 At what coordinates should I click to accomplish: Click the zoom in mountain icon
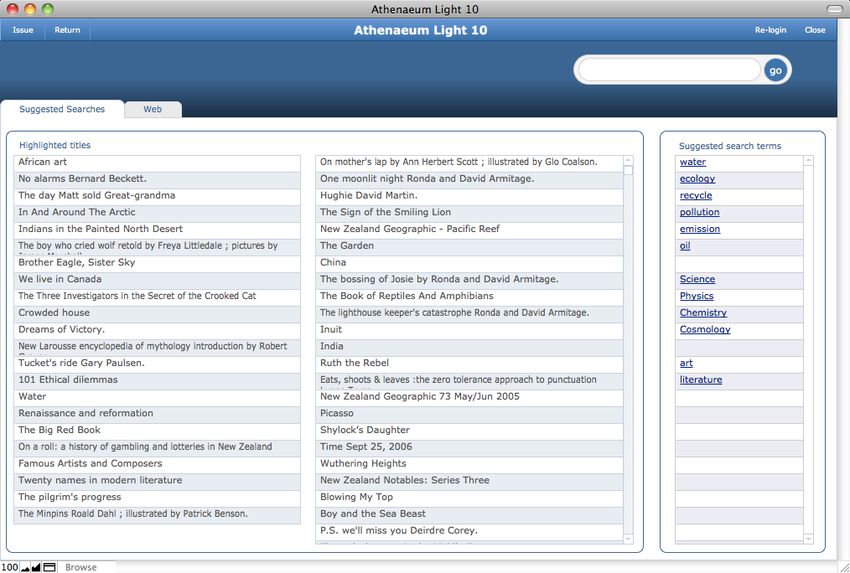click(x=36, y=567)
